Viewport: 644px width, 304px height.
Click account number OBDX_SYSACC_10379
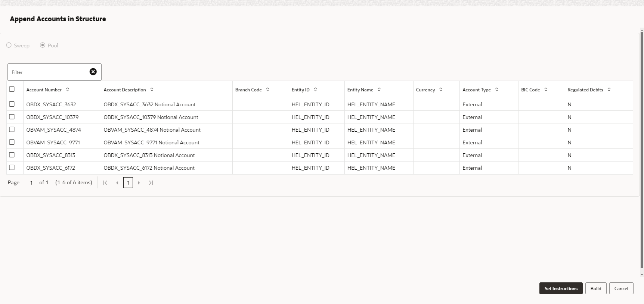pos(52,117)
